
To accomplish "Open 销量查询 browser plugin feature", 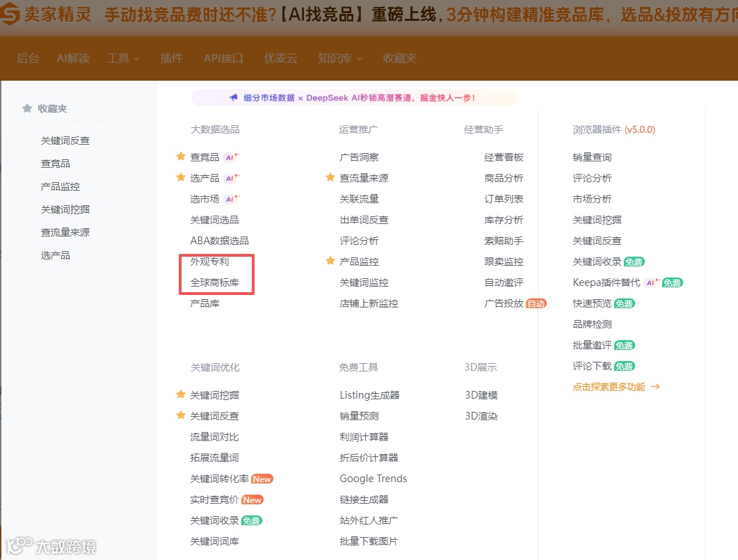I will pos(592,157).
